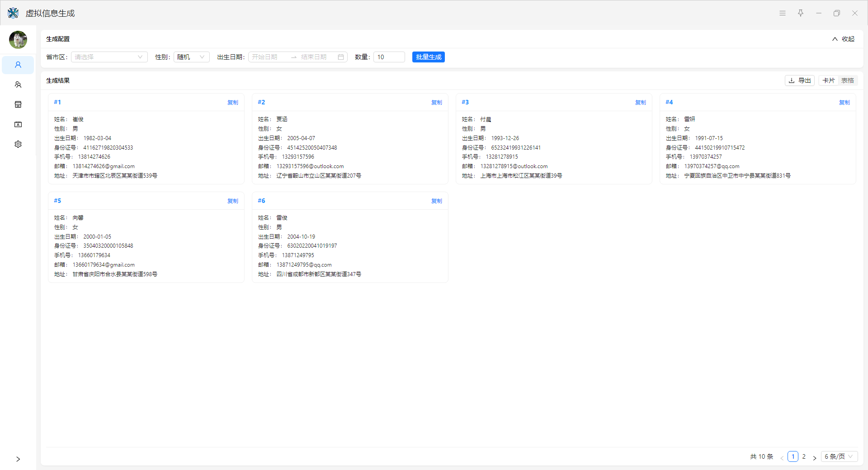Click next page arrow in pagination

pyautogui.click(x=815, y=458)
